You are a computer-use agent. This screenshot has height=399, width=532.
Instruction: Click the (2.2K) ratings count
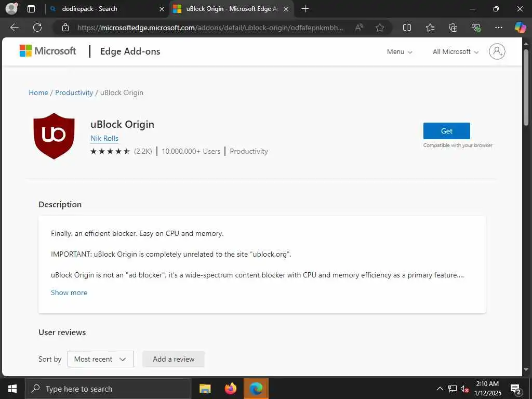(x=143, y=151)
